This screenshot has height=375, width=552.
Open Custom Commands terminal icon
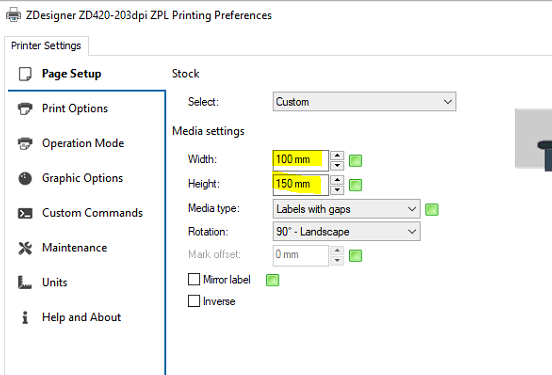[25, 213]
